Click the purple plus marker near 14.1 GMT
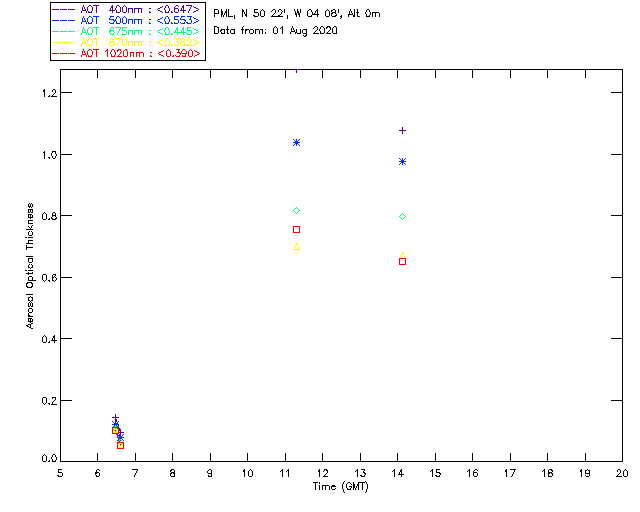Image resolution: width=640 pixels, height=512 pixels. click(x=402, y=131)
